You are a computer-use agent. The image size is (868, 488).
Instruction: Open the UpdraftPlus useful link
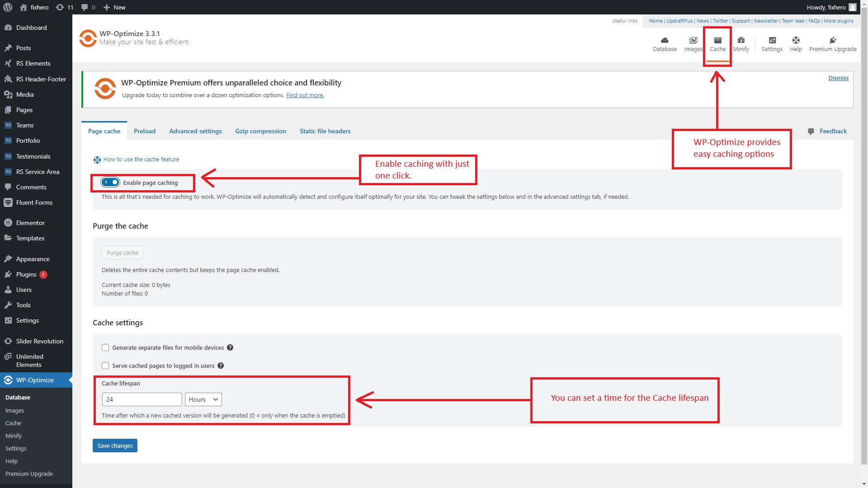click(x=679, y=21)
